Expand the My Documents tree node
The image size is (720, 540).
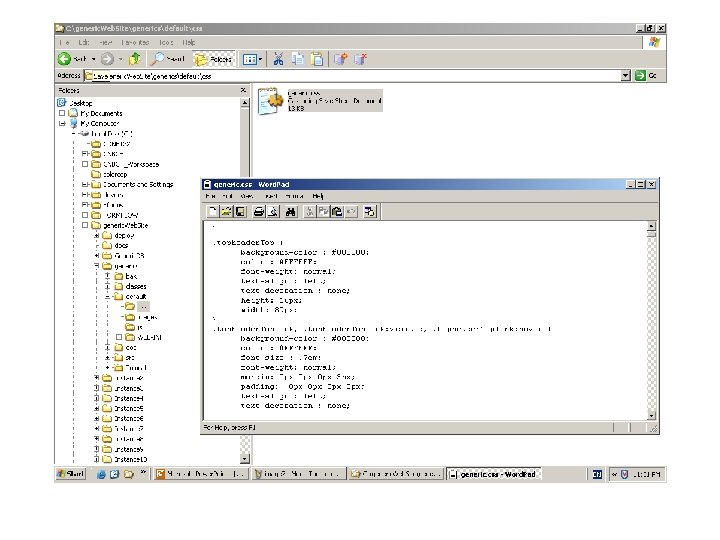62,113
